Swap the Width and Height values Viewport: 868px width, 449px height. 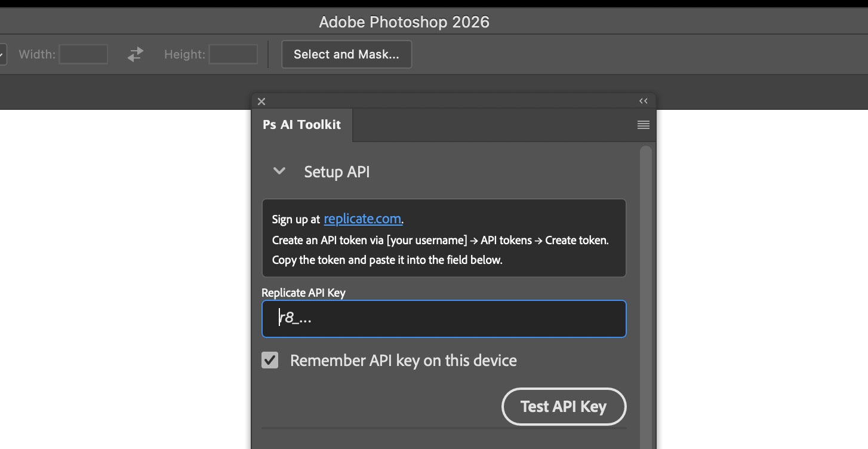tap(136, 54)
